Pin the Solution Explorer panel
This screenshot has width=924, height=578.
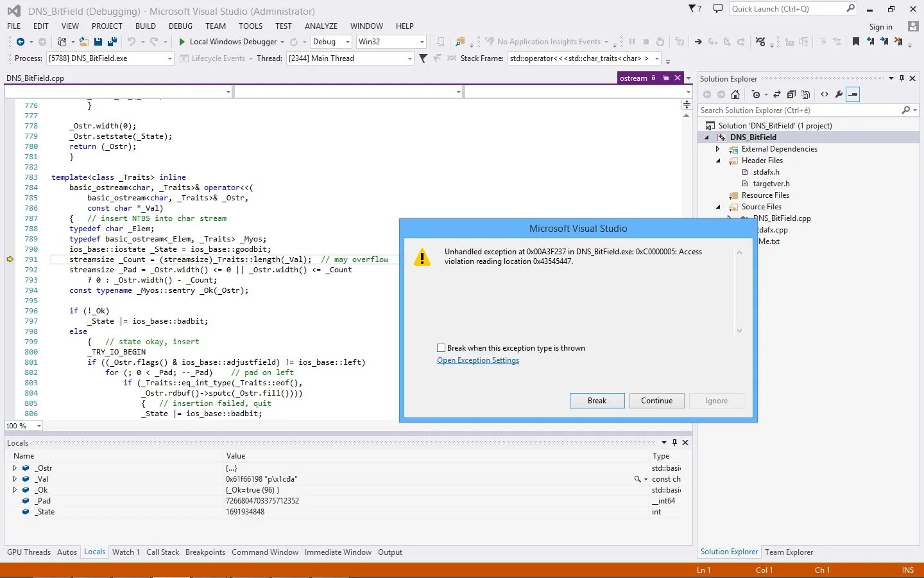[x=902, y=78]
